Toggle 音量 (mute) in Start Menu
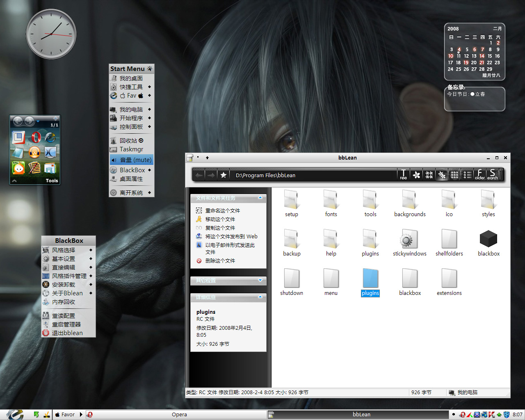Viewport: 525px width, 420px height. point(132,160)
